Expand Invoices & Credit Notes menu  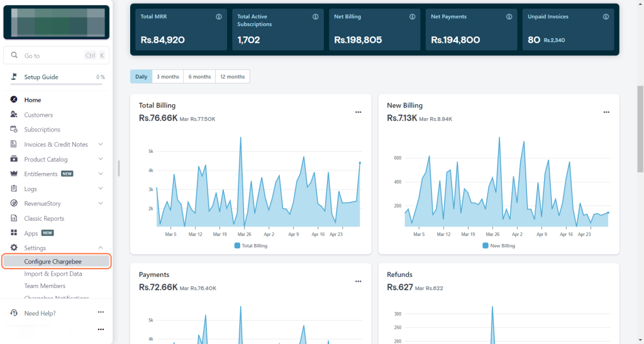(101, 145)
